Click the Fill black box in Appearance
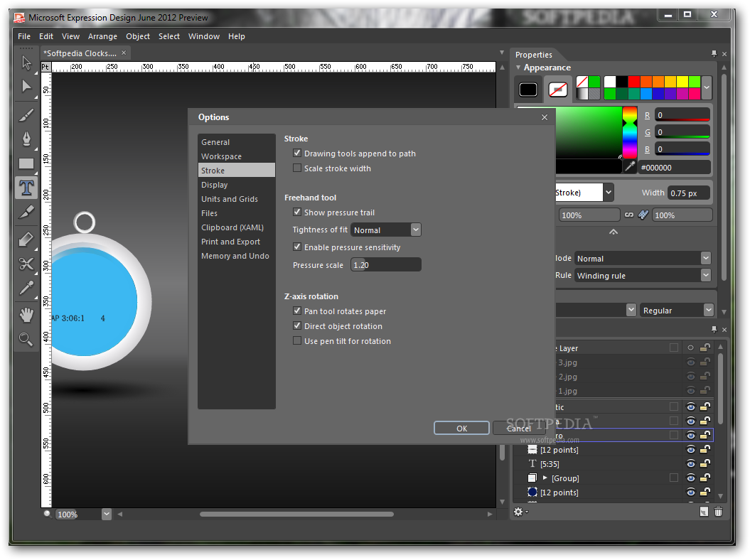Viewport: 750px width, 560px height. (528, 90)
